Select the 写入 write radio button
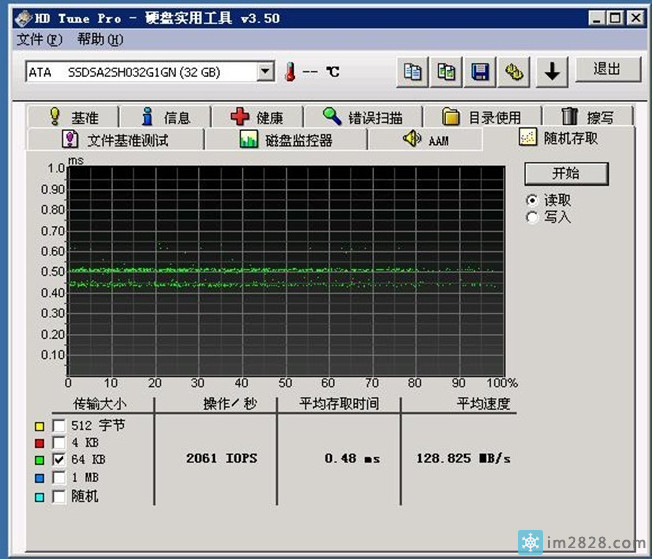 (x=533, y=217)
